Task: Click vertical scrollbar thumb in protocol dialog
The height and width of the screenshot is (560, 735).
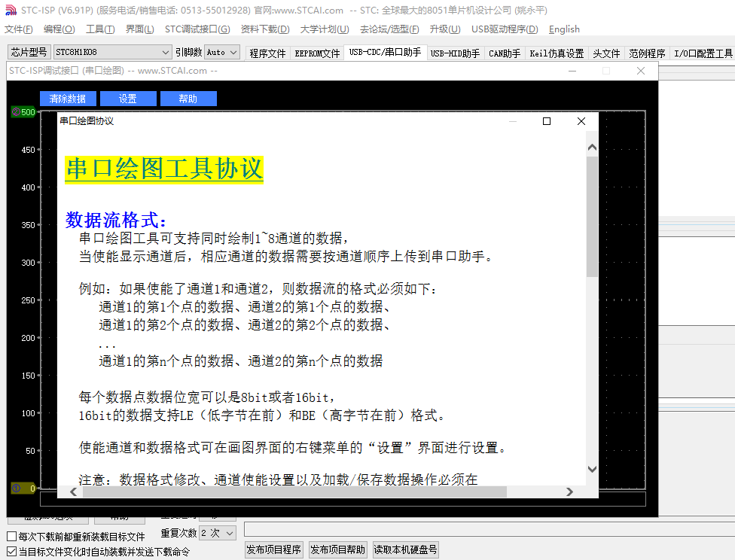Action: [592, 216]
